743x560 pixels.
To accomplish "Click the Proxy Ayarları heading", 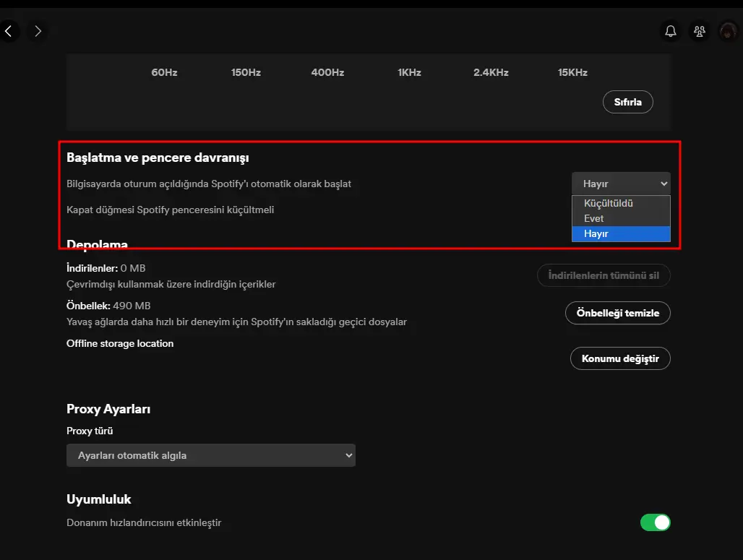I will (x=108, y=409).
